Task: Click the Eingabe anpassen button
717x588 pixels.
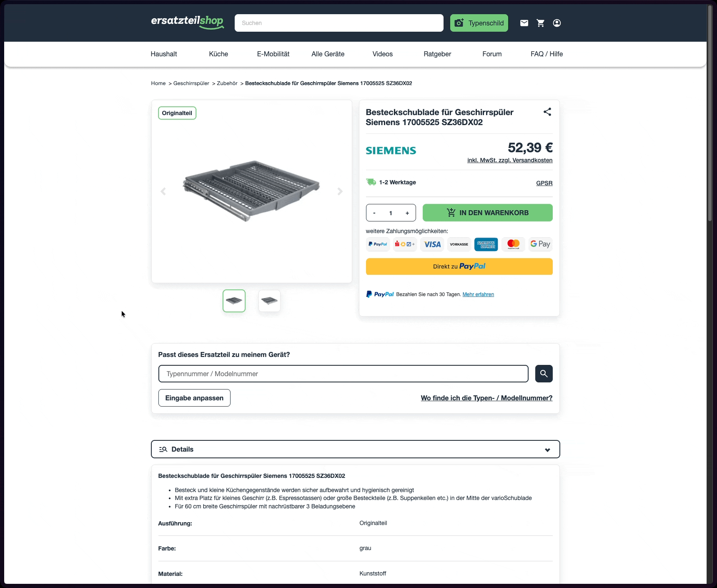Action: (x=194, y=398)
